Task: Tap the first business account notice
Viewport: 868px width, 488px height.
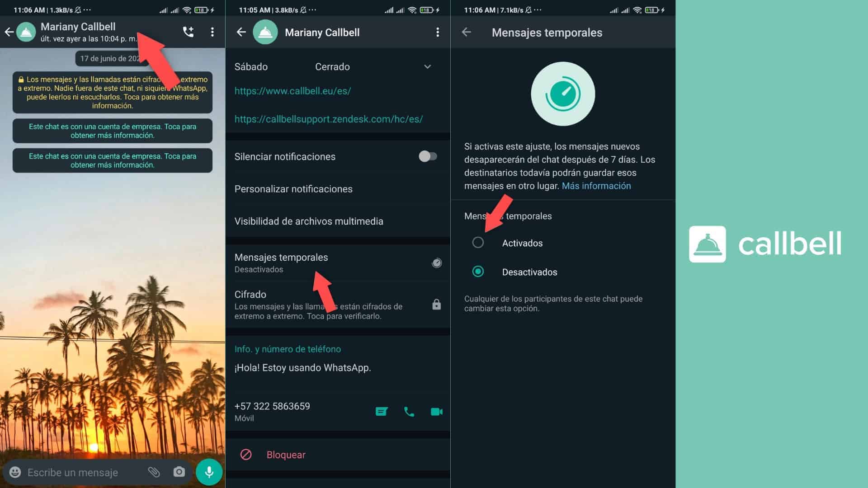Action: 113,131
